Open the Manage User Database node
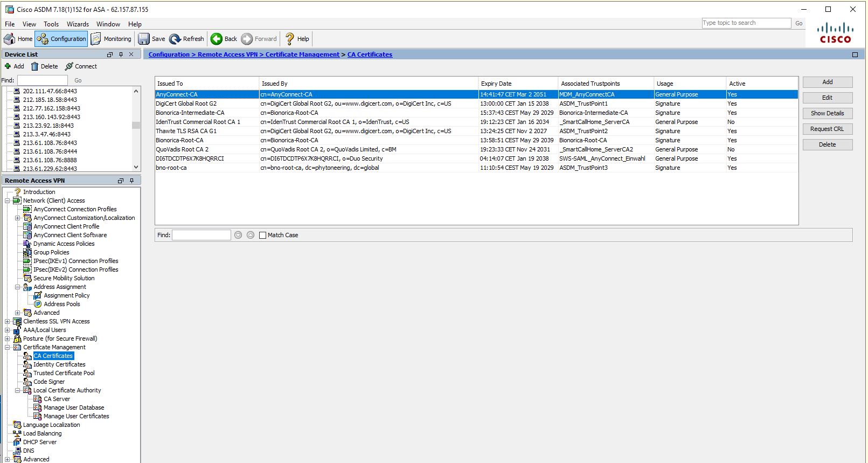 [74, 407]
